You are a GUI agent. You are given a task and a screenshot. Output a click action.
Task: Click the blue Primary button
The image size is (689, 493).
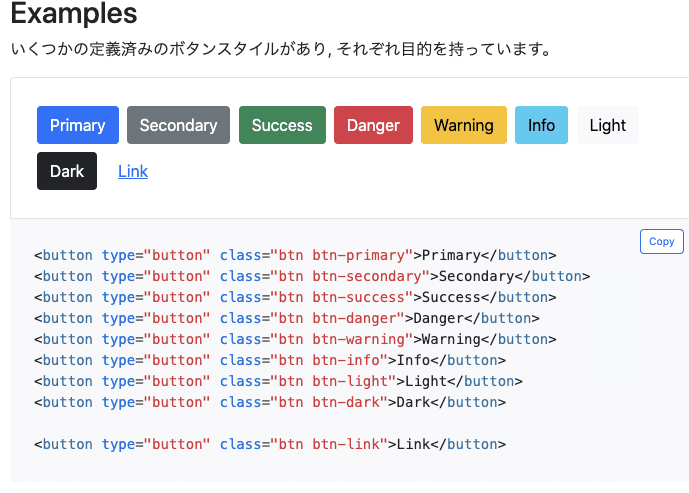click(78, 125)
